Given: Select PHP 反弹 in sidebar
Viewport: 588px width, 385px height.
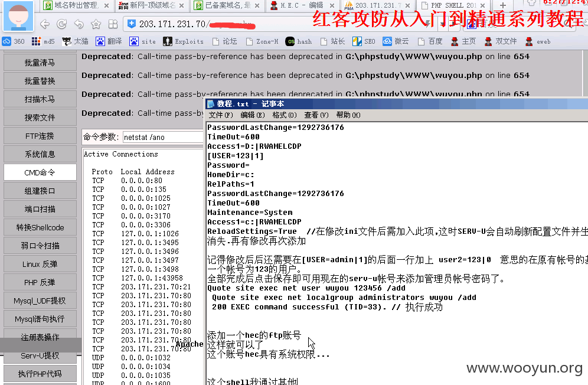Looking at the screenshot, I should click(x=40, y=283).
